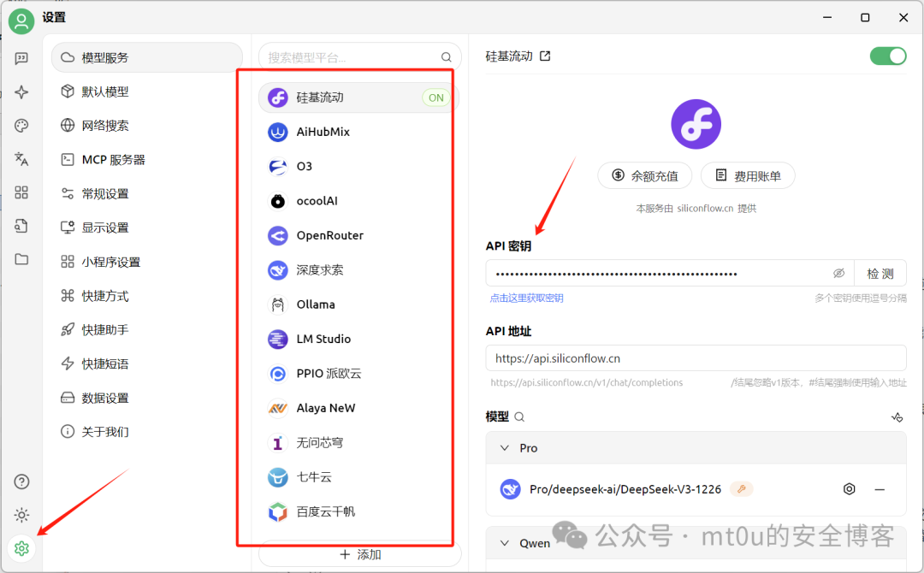Select 深度求索 provider
Screen dimensions: 924x573
tap(358, 269)
